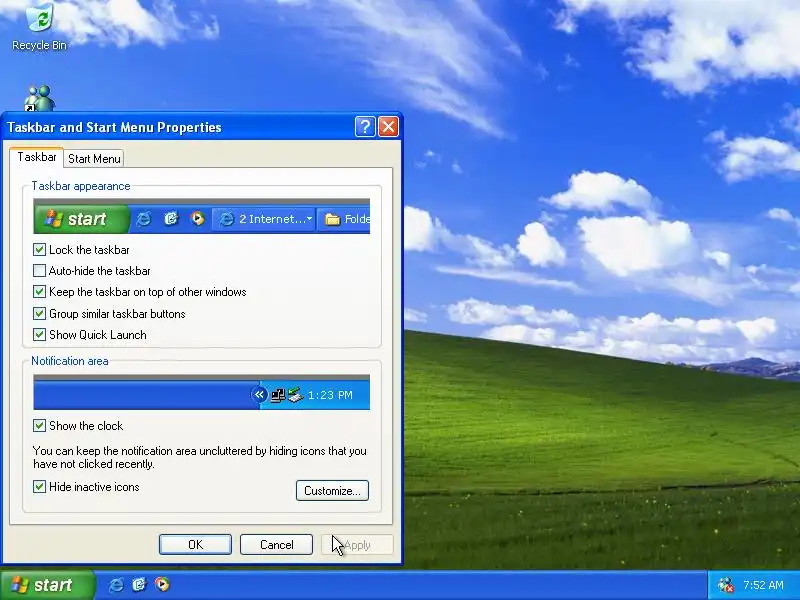Launch Windows Media Player from Quick Launch
The width and height of the screenshot is (800, 600).
coord(162,585)
